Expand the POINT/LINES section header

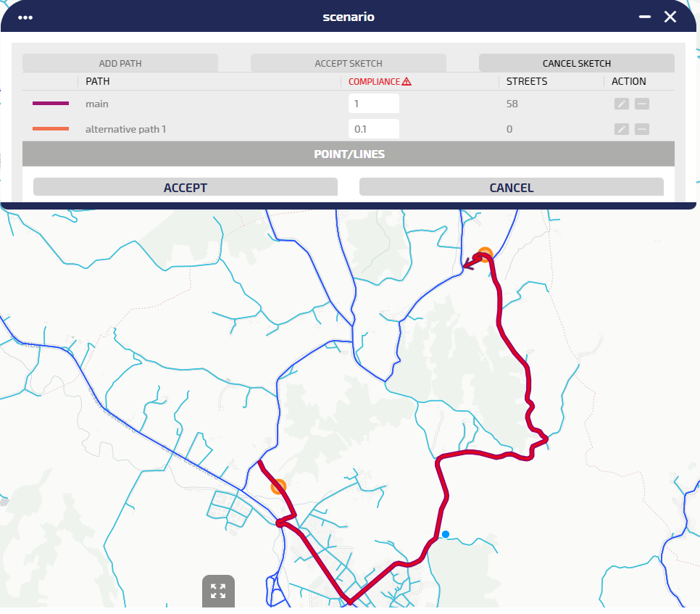(x=349, y=154)
